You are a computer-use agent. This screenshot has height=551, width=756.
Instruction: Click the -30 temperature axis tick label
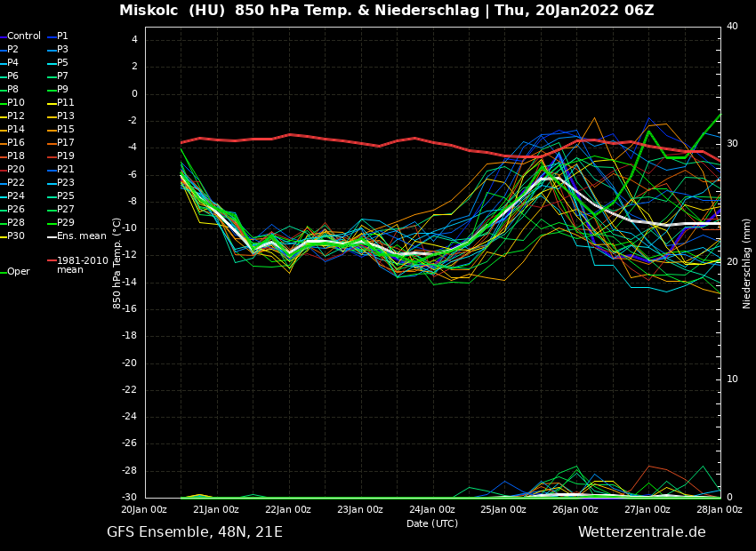(x=129, y=498)
